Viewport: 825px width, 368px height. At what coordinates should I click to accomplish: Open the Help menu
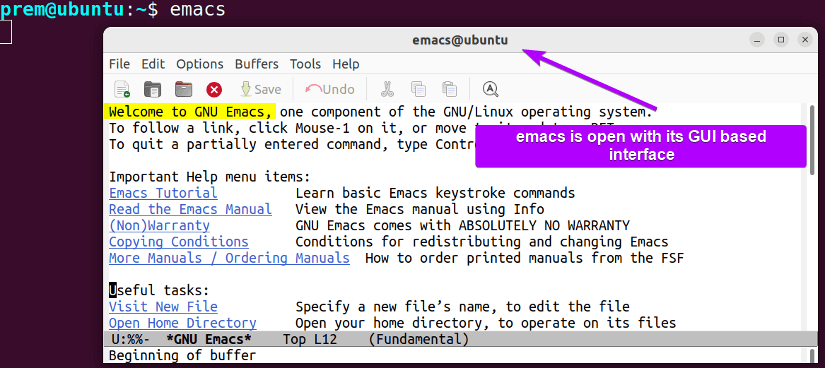346,64
